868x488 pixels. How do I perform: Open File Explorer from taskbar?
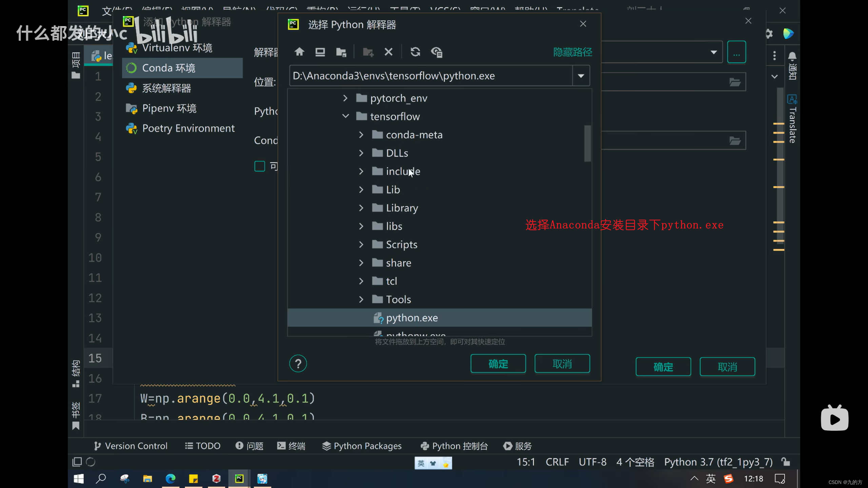tap(147, 479)
